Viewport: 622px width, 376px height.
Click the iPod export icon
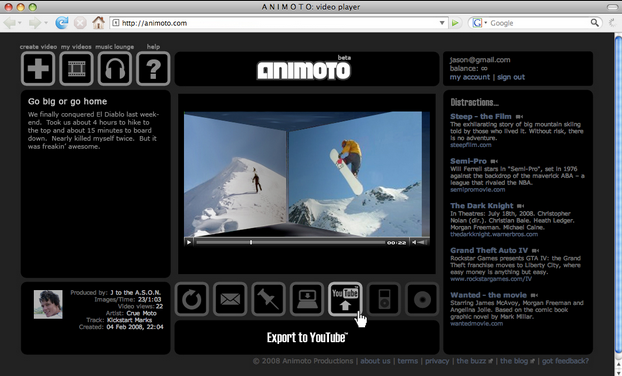point(384,299)
